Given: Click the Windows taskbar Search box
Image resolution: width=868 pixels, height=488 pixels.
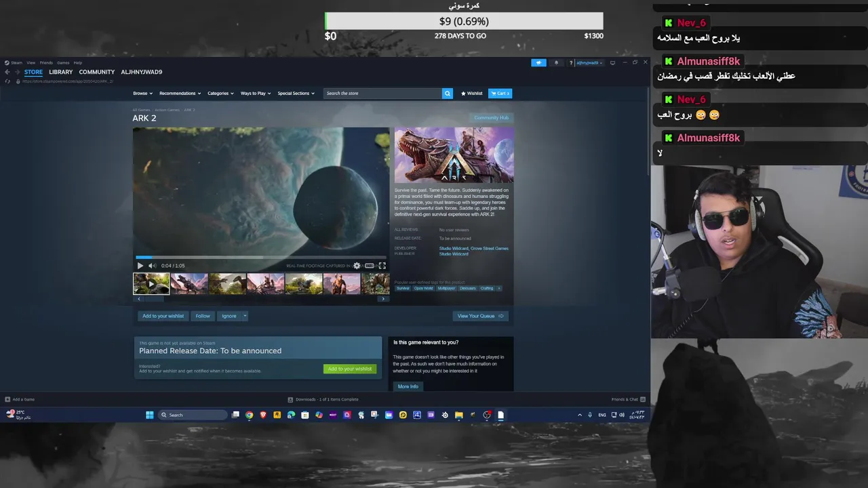Looking at the screenshot, I should pyautogui.click(x=193, y=415).
